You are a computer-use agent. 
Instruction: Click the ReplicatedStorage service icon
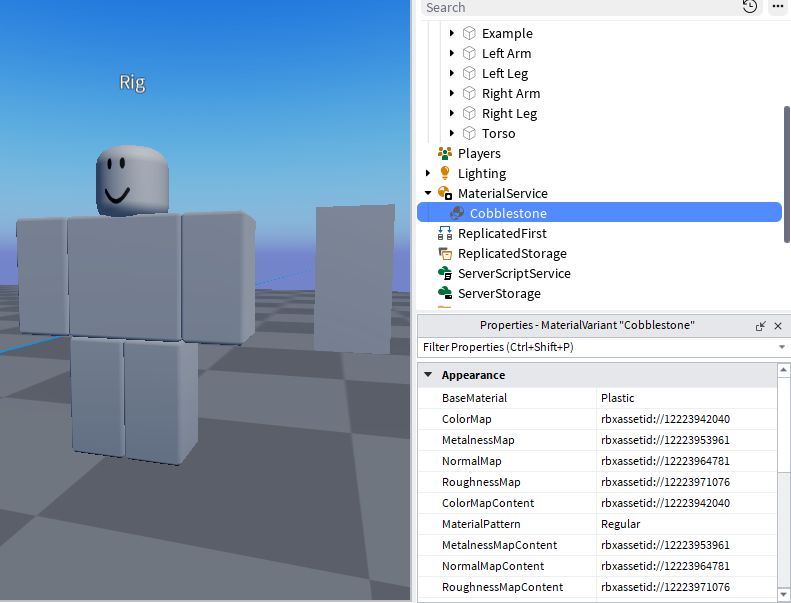[445, 253]
